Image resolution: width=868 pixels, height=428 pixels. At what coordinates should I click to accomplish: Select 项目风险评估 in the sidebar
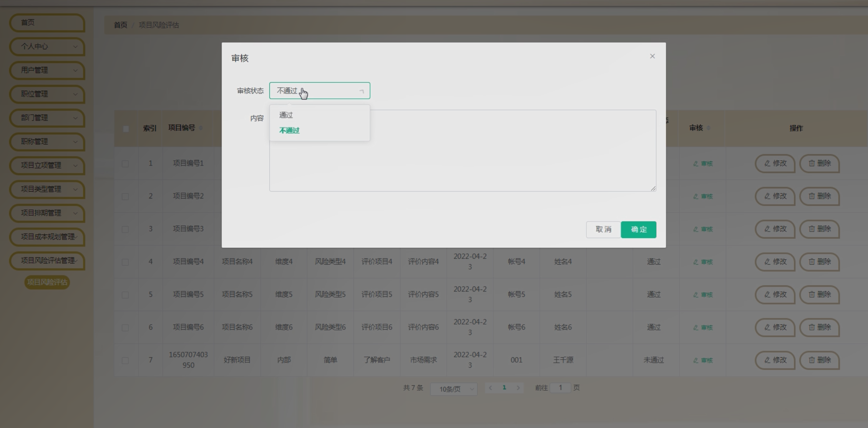coord(47,282)
